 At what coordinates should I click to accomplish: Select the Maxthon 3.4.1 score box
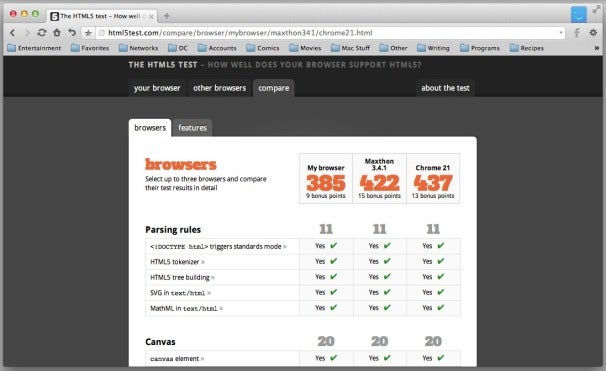tap(380, 179)
